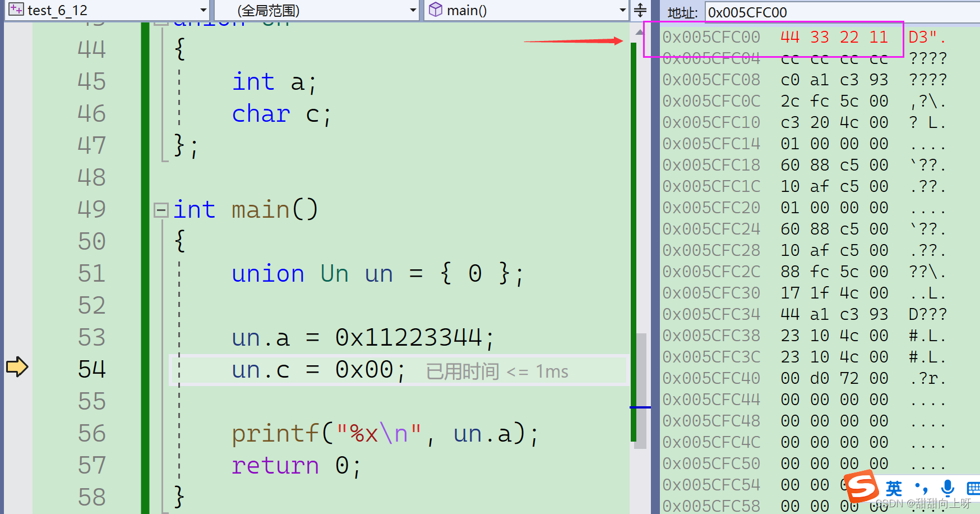This screenshot has width=980, height=514.
Task: Click the C++ file icon beside test_6_12
Action: click(16, 10)
